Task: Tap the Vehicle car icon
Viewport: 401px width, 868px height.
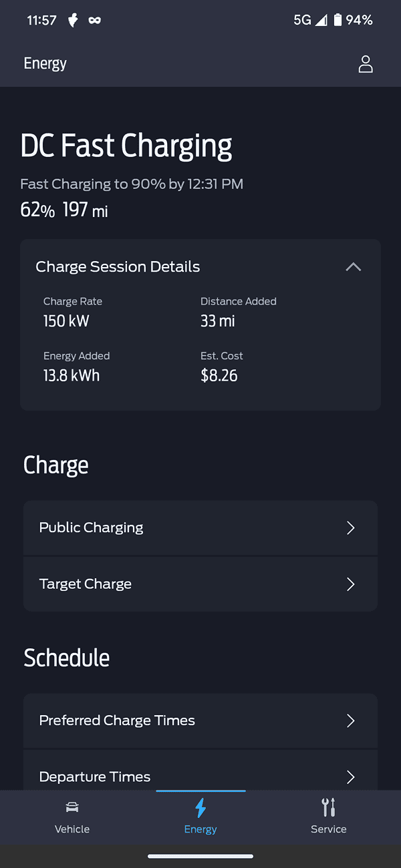Action: point(72,807)
